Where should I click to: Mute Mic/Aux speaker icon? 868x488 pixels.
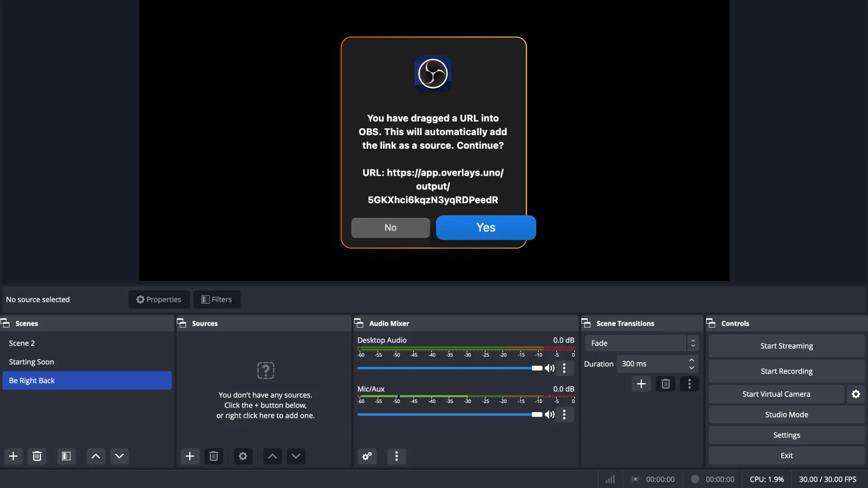pos(550,414)
